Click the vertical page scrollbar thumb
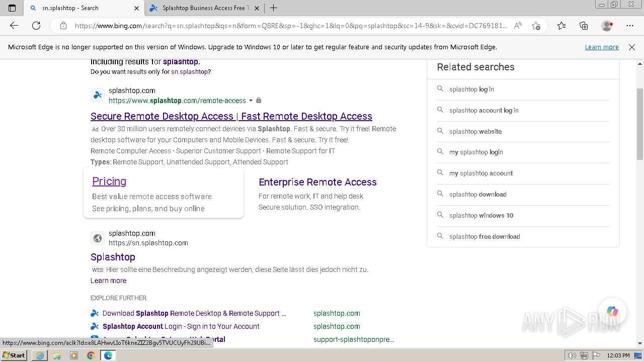Image resolution: width=644 pixels, height=362 pixels. click(640, 123)
